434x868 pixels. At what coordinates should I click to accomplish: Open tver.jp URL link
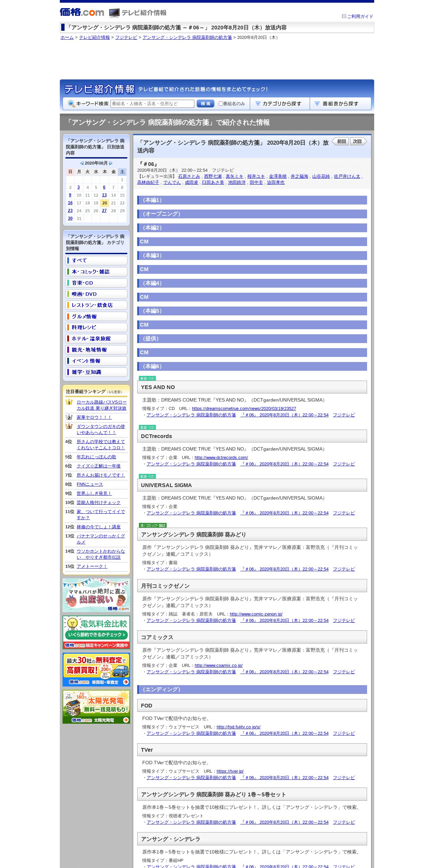tap(230, 771)
